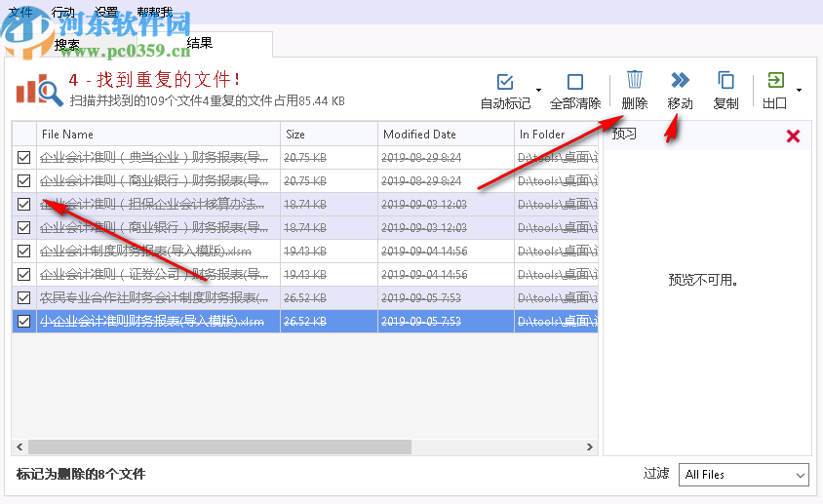
Task: Select the file 农民专业合作社财务会计制度财务报表
Action: (x=154, y=297)
